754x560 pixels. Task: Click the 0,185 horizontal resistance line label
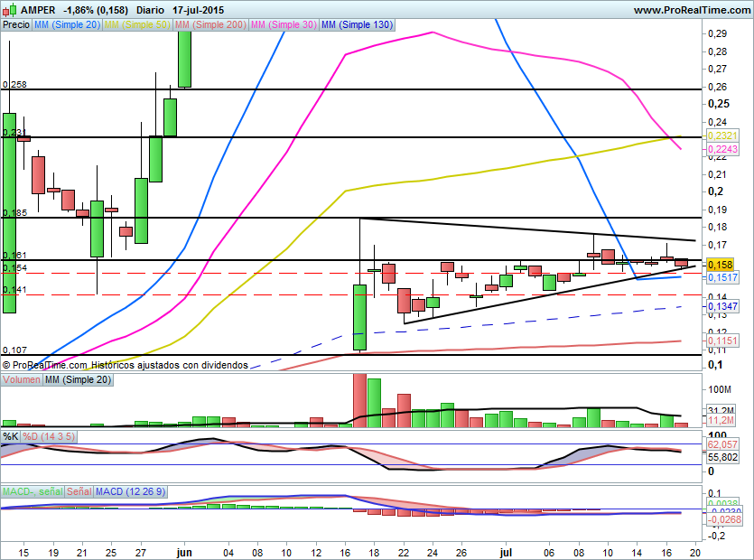point(15,213)
